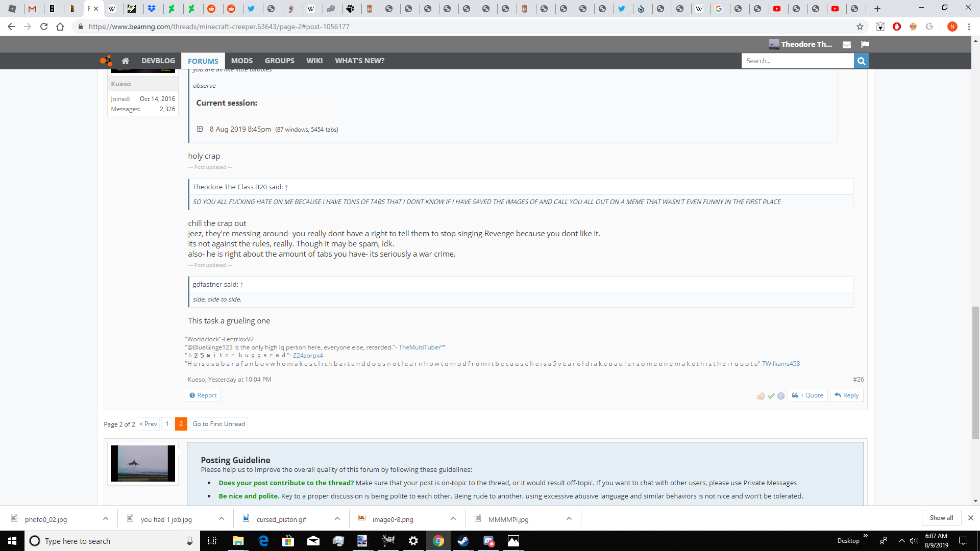Image resolution: width=980 pixels, height=551 pixels.
Task: Rate the post with the green checkmark
Action: [771, 396]
